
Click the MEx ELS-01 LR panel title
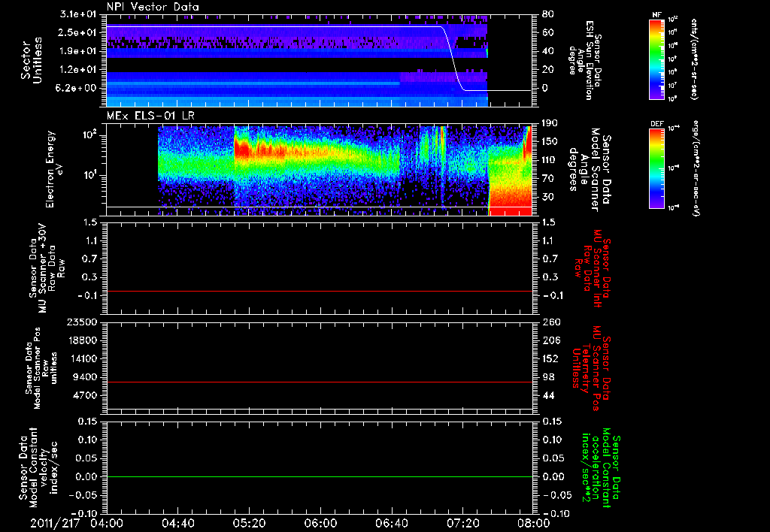click(150, 116)
